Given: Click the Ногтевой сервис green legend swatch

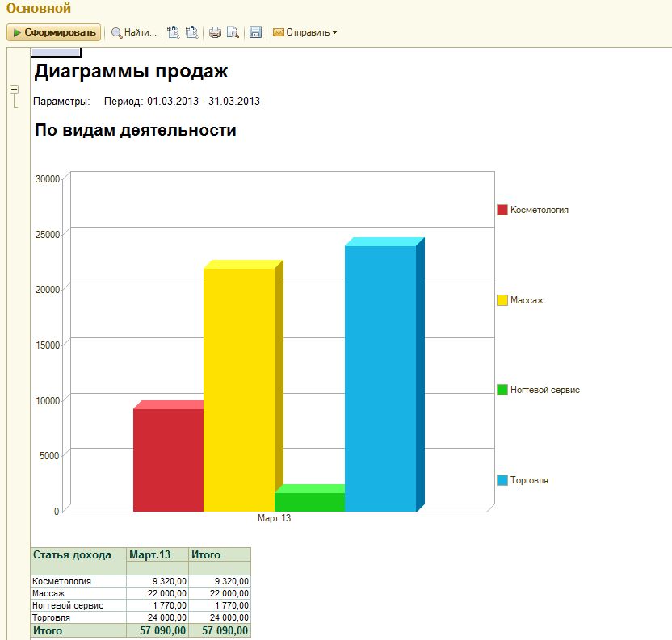Looking at the screenshot, I should (502, 390).
